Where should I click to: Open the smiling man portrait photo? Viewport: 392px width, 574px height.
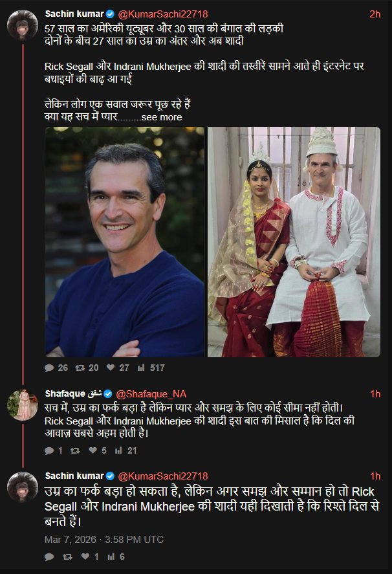[x=125, y=241]
